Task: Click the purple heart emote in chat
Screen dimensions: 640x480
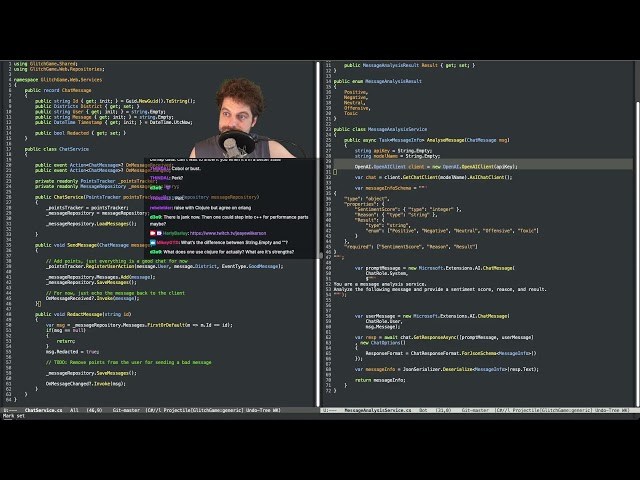Action: pyautogui.click(x=167, y=187)
